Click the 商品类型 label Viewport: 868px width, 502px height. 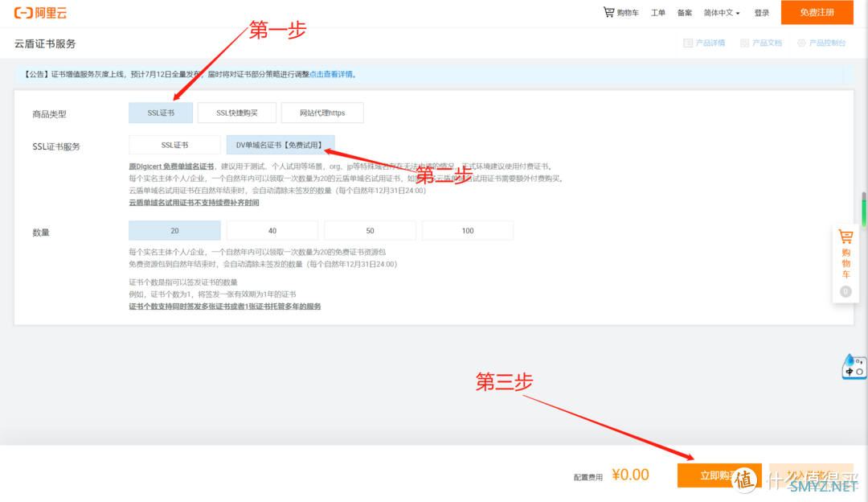[x=49, y=114]
